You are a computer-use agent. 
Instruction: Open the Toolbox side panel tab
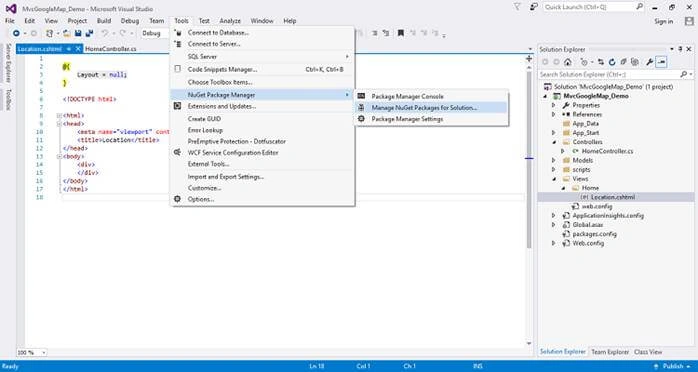8,99
